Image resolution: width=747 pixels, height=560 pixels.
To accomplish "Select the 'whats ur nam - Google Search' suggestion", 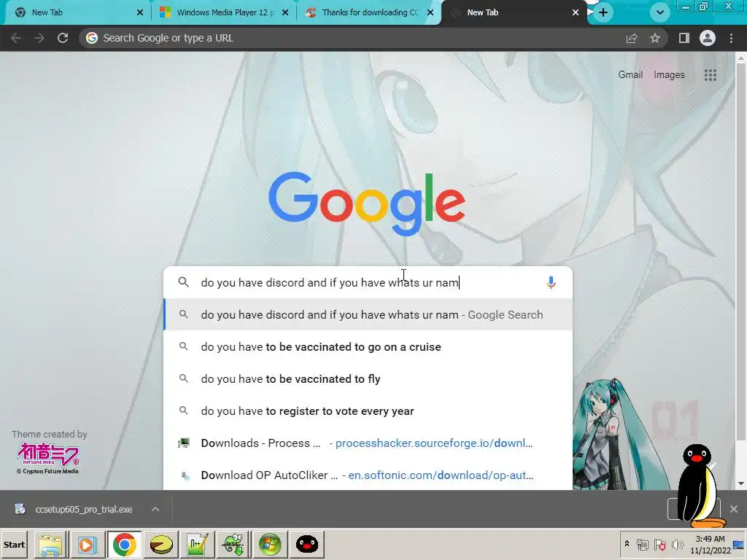I will point(368,315).
